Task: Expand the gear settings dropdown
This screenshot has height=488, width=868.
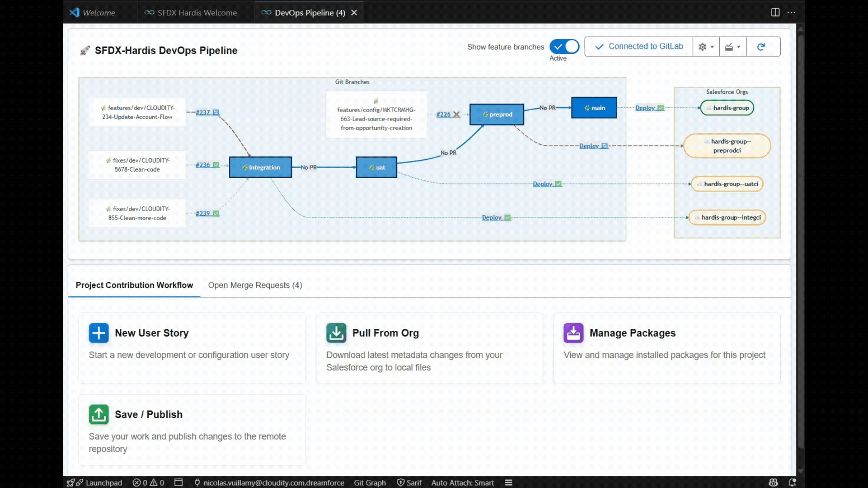Action: (x=706, y=47)
